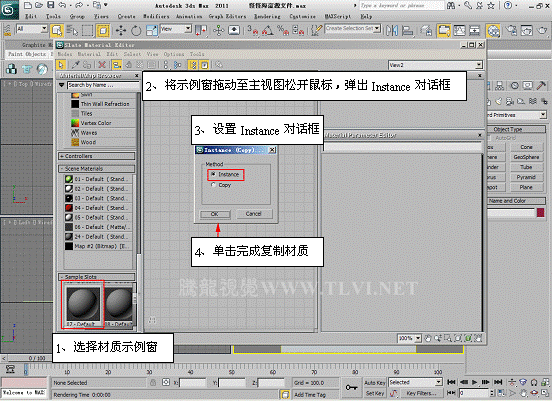Open the All selection filter dropdown
Viewport: 552px width, 401px height.
pos(32,29)
